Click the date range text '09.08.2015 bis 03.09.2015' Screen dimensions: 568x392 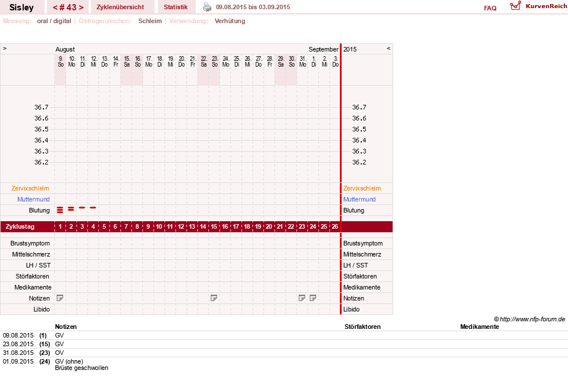tap(253, 7)
